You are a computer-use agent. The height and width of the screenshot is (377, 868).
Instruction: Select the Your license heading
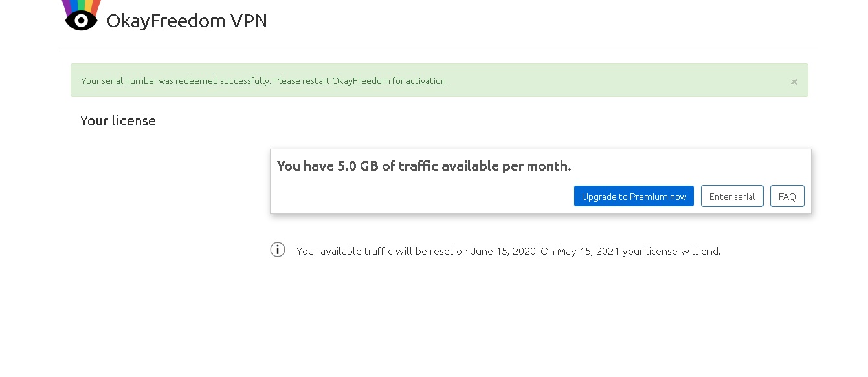click(x=118, y=121)
